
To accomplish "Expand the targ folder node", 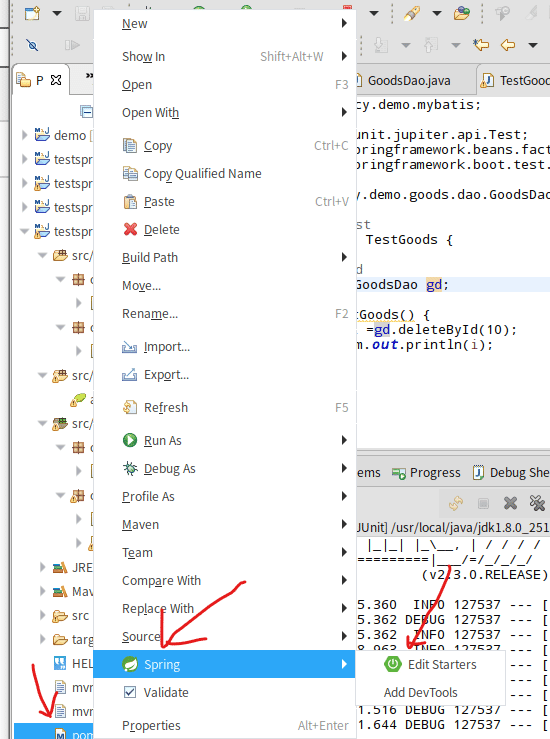I will click(x=43, y=639).
